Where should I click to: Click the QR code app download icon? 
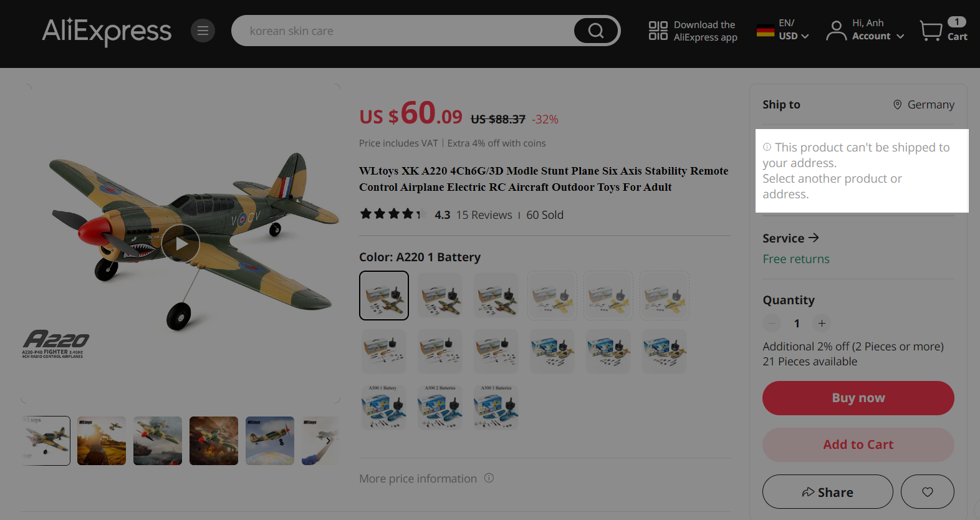(x=658, y=31)
